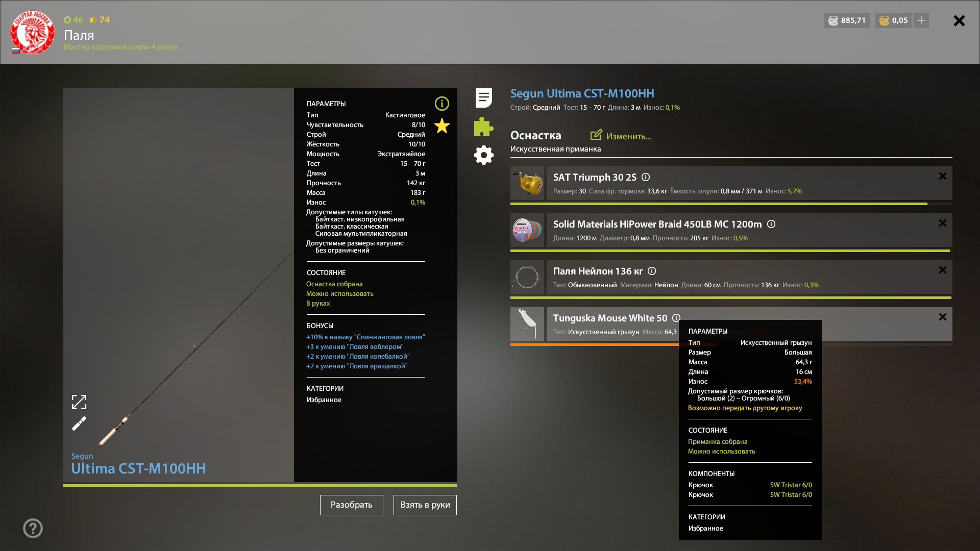This screenshot has height=551, width=980.
Task: Click the Ловля колебалкой bonus line
Action: [358, 356]
